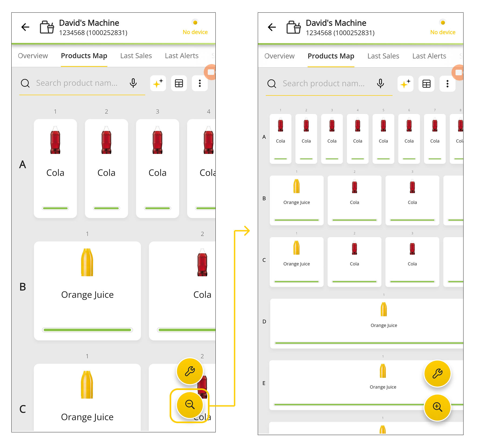
Task: Select Cola card A1 in left screen
Action: (55, 168)
